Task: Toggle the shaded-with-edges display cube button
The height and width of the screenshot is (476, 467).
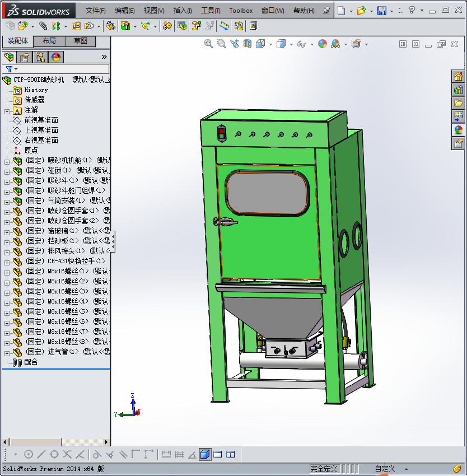Action: (205, 454)
